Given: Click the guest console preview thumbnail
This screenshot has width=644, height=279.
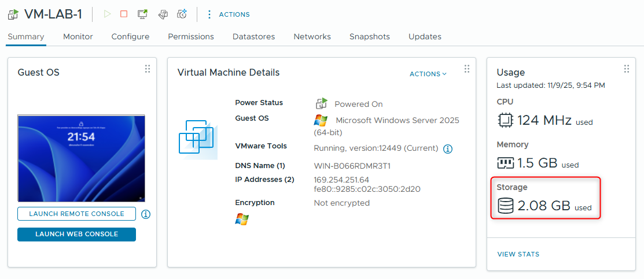Looking at the screenshot, I should click(x=82, y=158).
